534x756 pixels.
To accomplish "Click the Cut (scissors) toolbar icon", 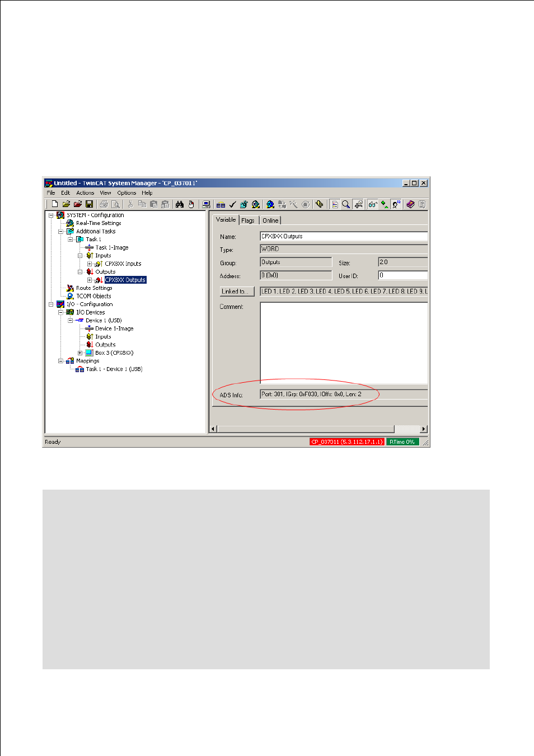I will pyautogui.click(x=130, y=204).
